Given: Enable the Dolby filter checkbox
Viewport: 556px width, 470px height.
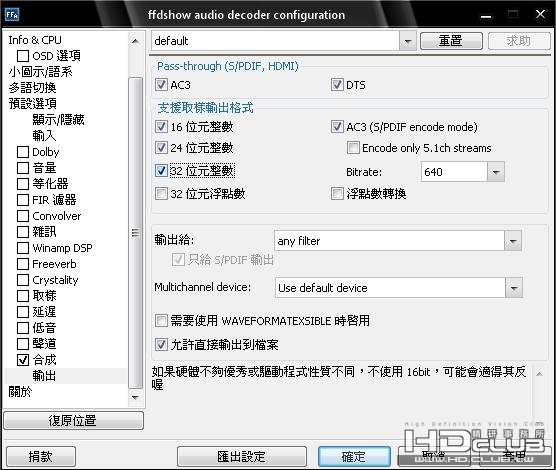Looking at the screenshot, I should [x=23, y=152].
